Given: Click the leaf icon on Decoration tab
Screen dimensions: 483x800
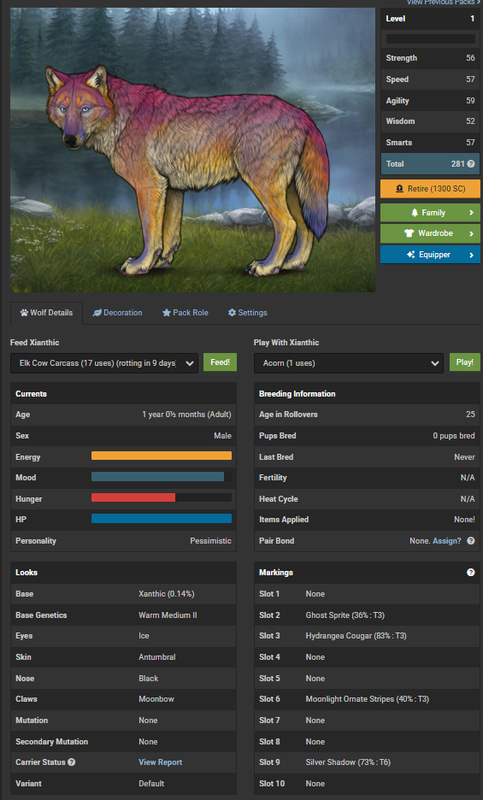Looking at the screenshot, I should [97, 313].
